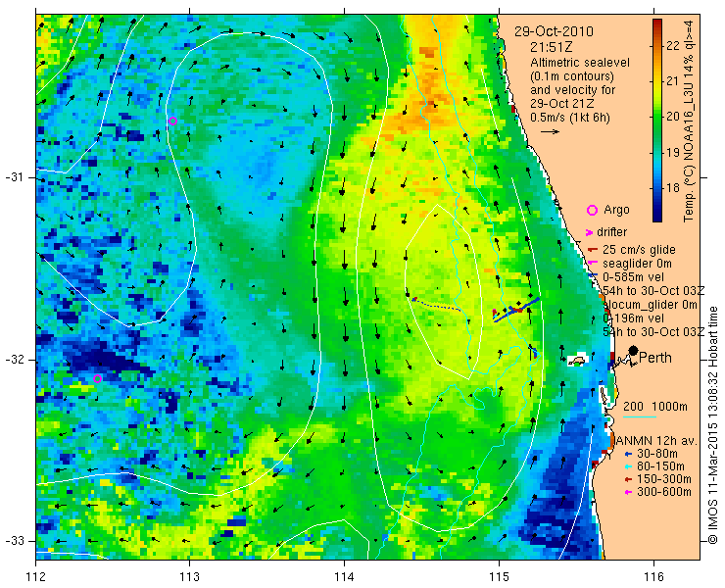Click the blue glider track near 115.2E
Screen dimensions: 725x588
[x=517, y=310]
